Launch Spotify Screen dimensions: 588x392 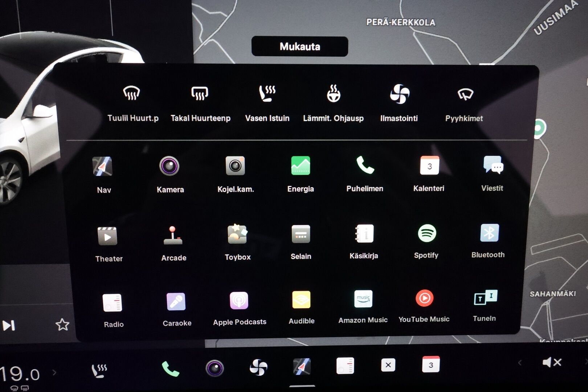click(427, 233)
